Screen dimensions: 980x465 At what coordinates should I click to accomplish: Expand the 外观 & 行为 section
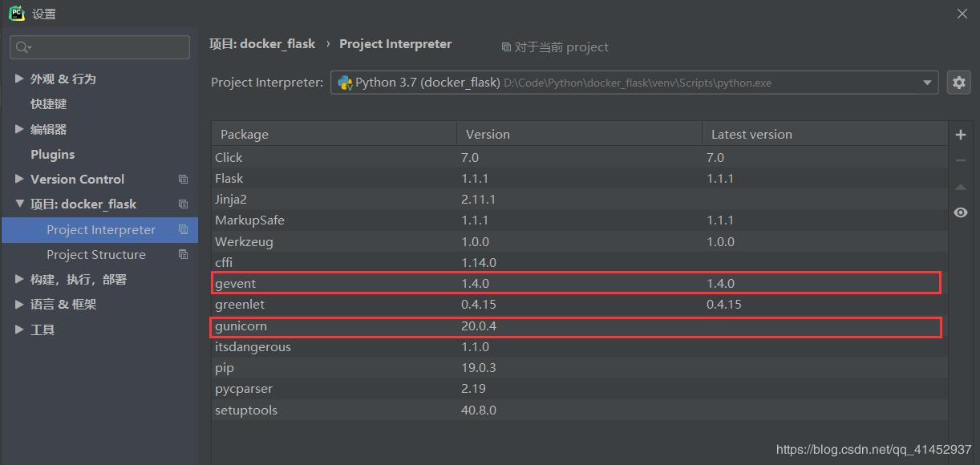[x=19, y=79]
